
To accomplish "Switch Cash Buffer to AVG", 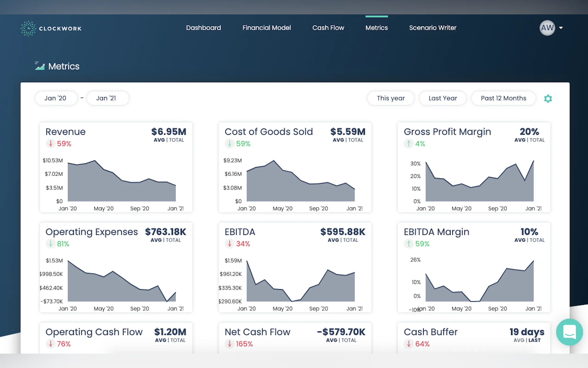I will point(519,340).
